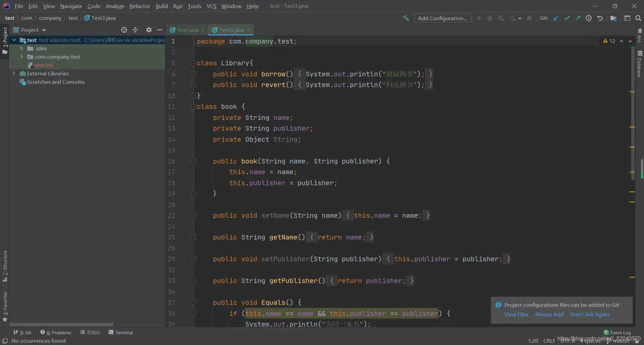
Task: Collapse class Library fold marker on line 3
Action: (x=194, y=63)
